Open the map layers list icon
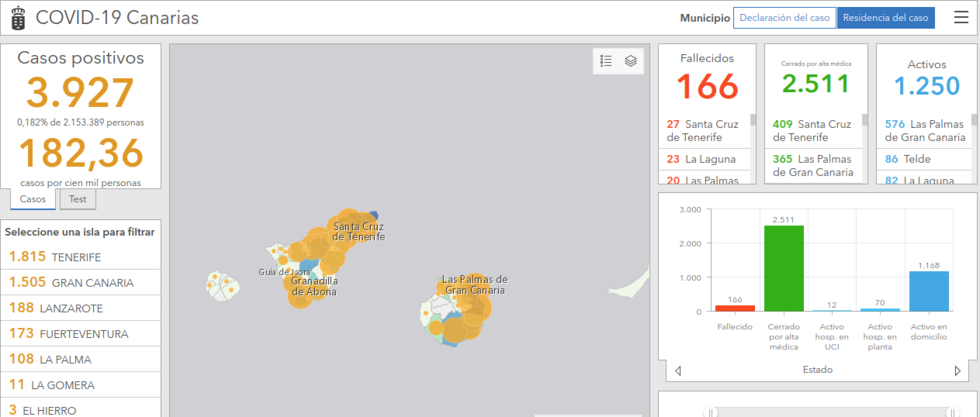The width and height of the screenshot is (980, 417). point(631,61)
